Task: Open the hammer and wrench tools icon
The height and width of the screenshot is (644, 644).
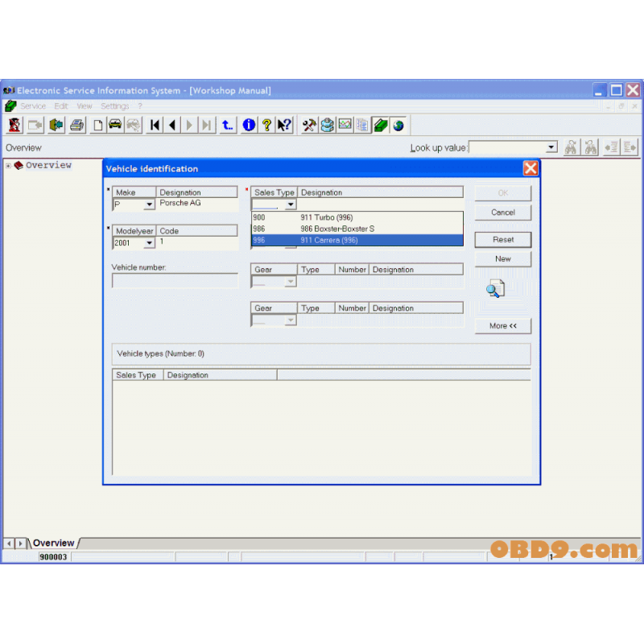Action: [x=309, y=125]
